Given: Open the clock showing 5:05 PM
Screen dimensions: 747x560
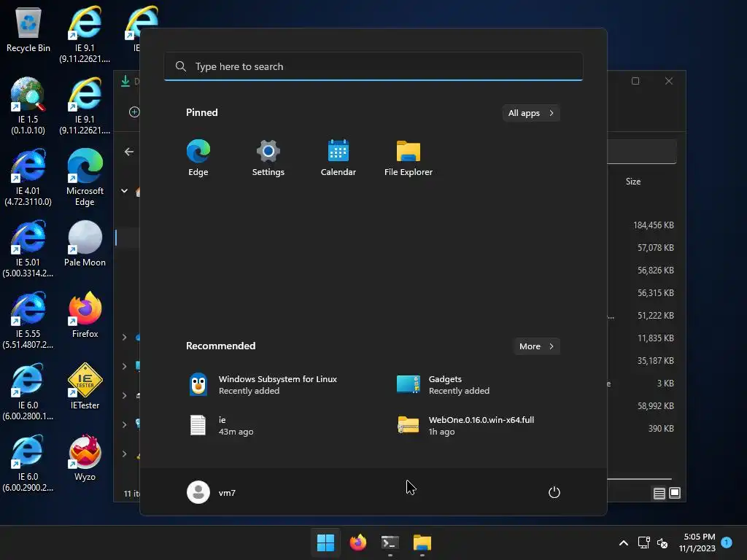Looking at the screenshot, I should 697,542.
